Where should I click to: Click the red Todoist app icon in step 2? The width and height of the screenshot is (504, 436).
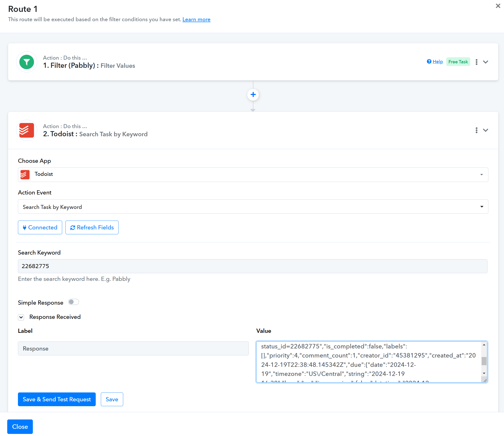tap(27, 130)
